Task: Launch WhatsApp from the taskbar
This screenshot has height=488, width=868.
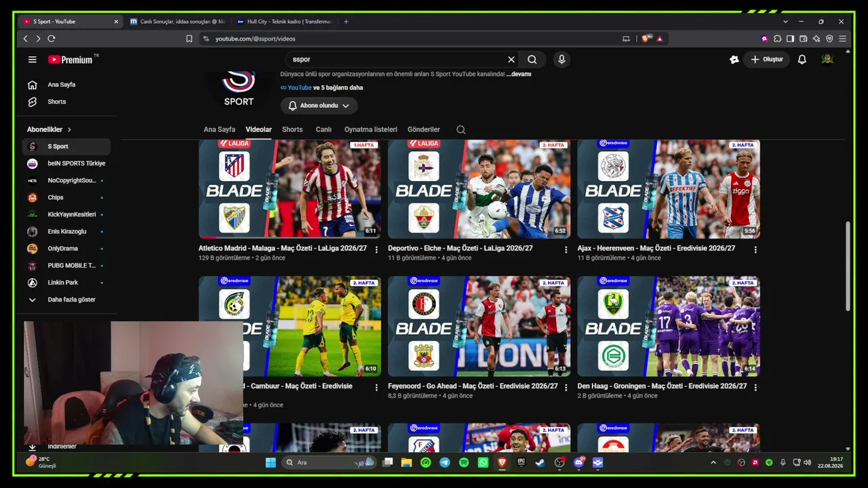Action: (483, 462)
